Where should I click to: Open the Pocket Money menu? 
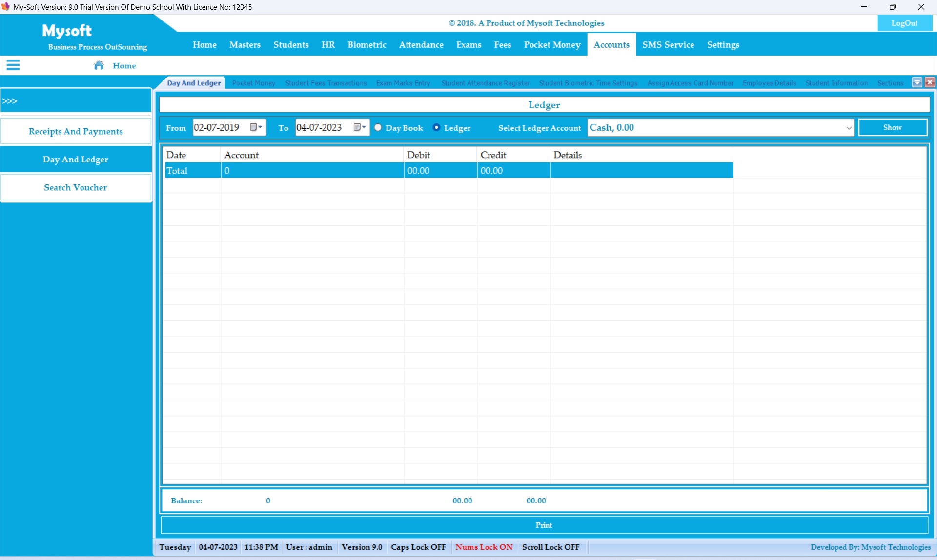[552, 45]
